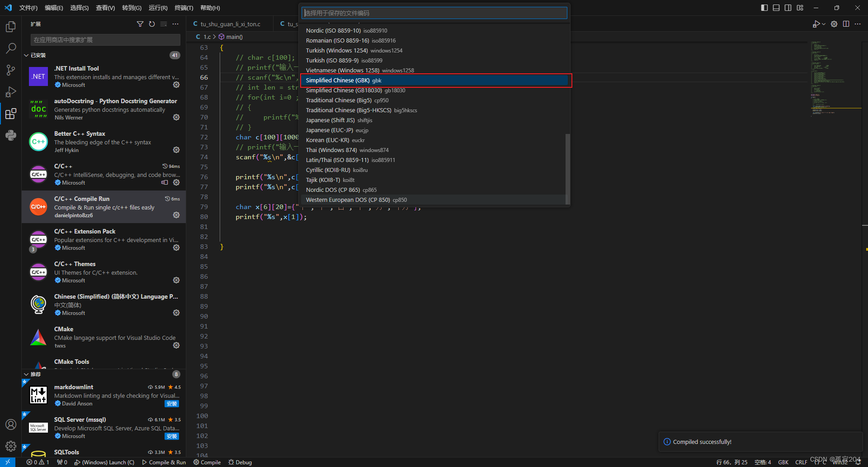Split the editor to the right

[x=846, y=24]
